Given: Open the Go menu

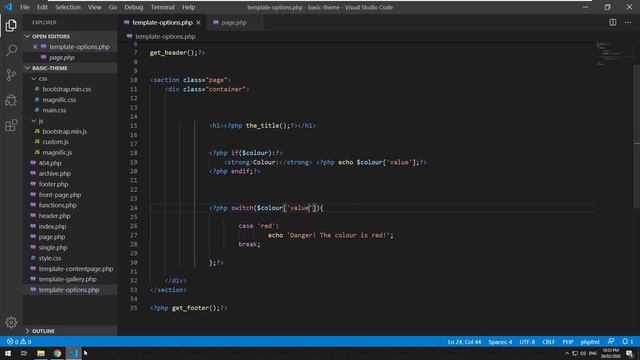Looking at the screenshot, I should tap(113, 7).
